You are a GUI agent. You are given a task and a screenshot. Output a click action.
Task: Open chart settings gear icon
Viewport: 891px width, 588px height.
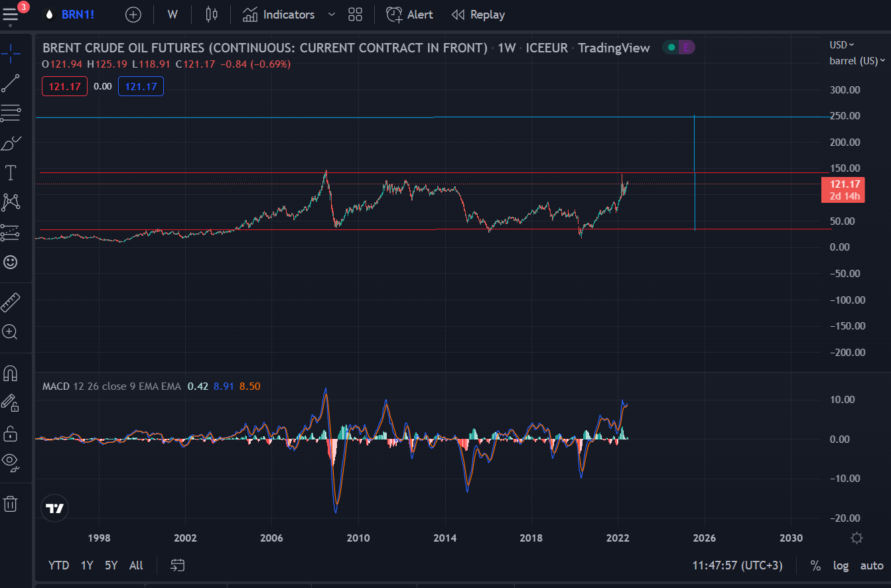tap(857, 538)
